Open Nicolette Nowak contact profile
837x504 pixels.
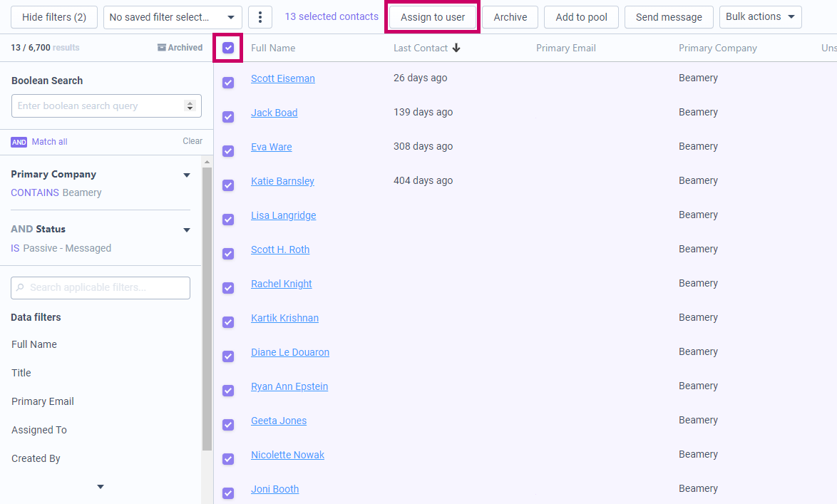click(x=288, y=454)
